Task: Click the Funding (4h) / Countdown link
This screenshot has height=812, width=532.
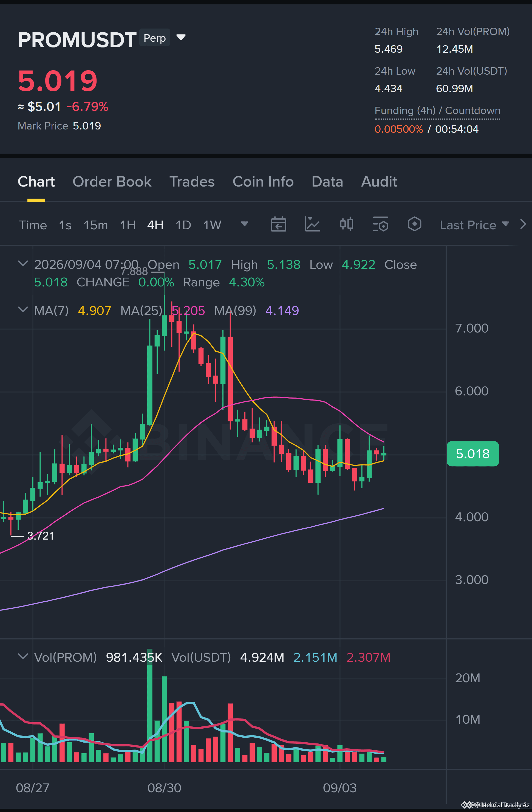Action: coord(437,111)
